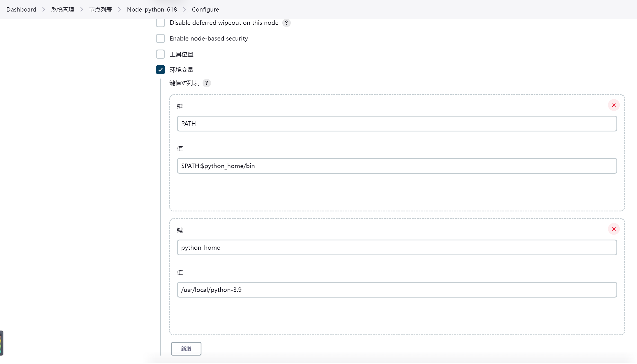
Task: Click the 新增 button
Action: 186,349
